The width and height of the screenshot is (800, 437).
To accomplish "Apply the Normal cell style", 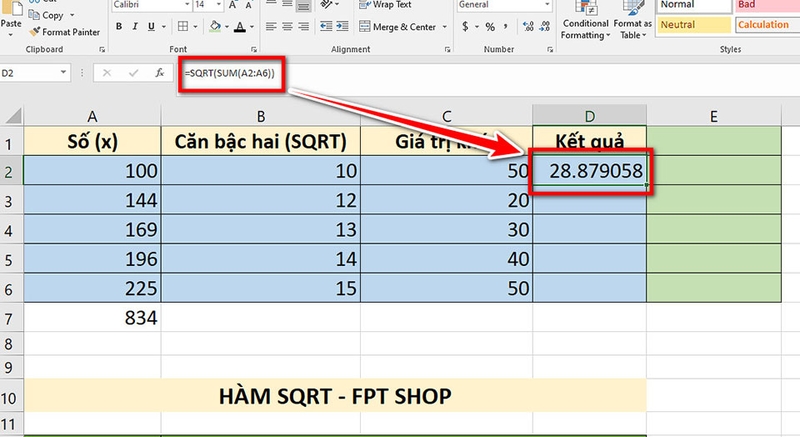I will pos(694,6).
